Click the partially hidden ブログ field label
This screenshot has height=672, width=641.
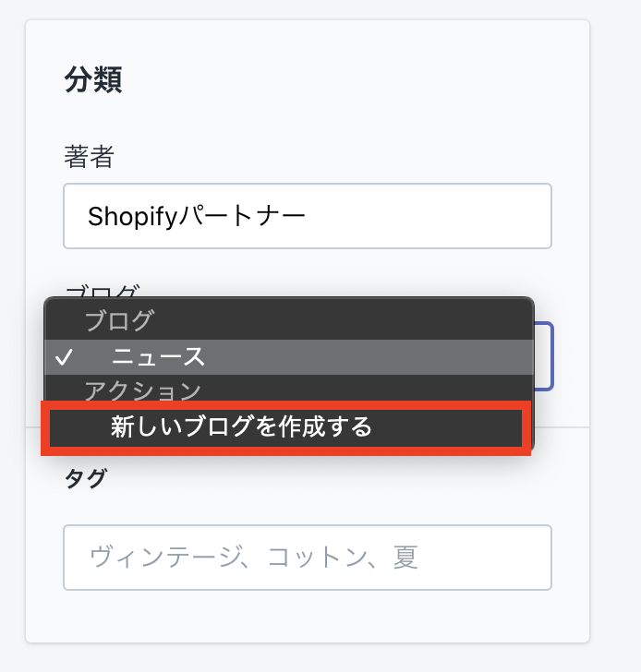(x=102, y=290)
